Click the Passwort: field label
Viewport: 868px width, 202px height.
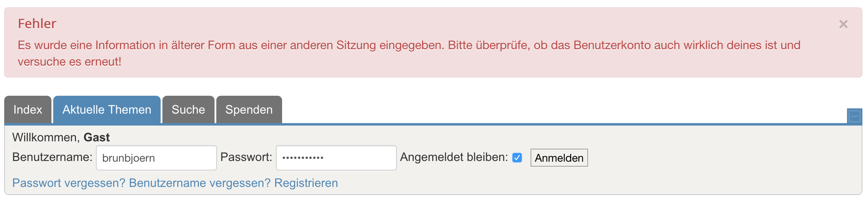click(x=246, y=157)
